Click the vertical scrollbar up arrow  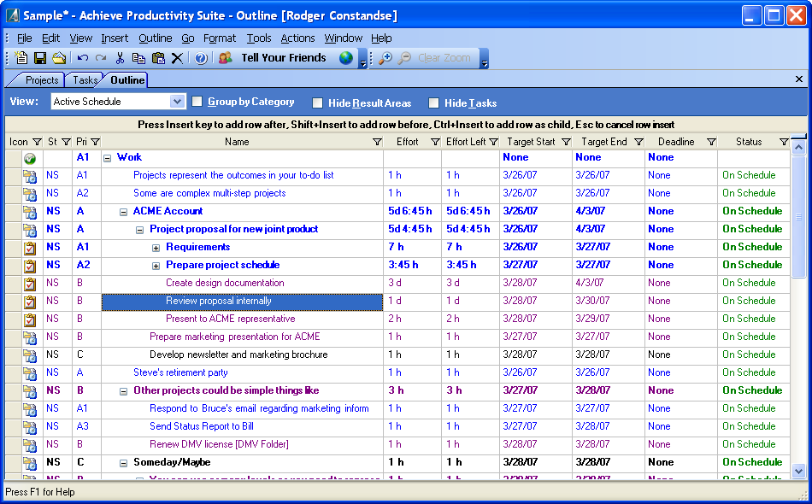(x=798, y=148)
